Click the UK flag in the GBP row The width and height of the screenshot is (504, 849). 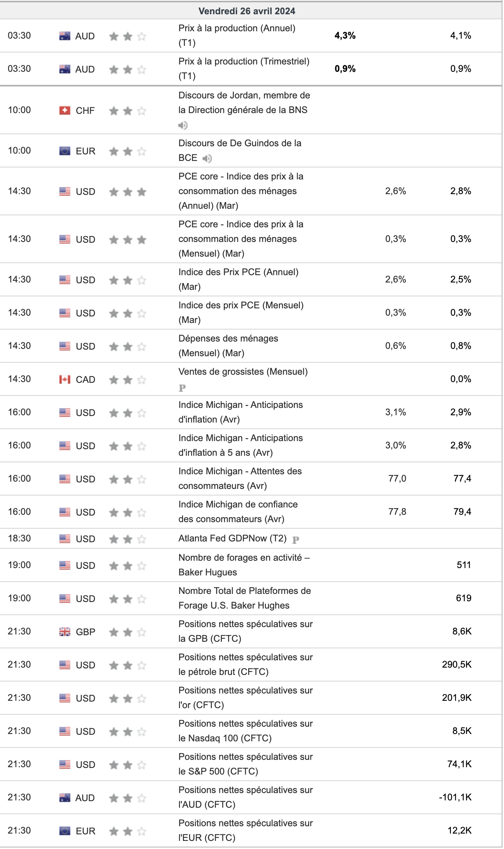65,632
